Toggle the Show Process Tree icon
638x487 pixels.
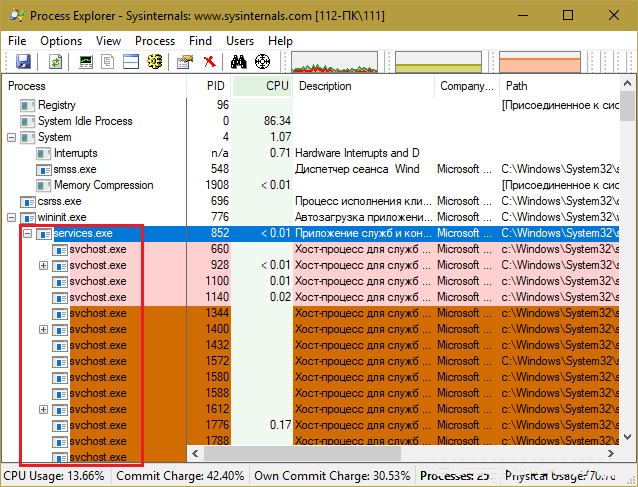pos(107,62)
